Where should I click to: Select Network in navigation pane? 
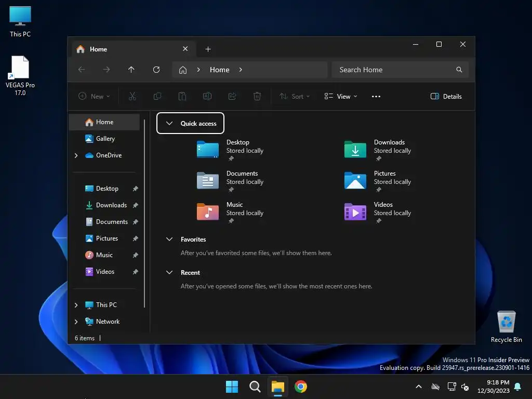[x=104, y=322]
